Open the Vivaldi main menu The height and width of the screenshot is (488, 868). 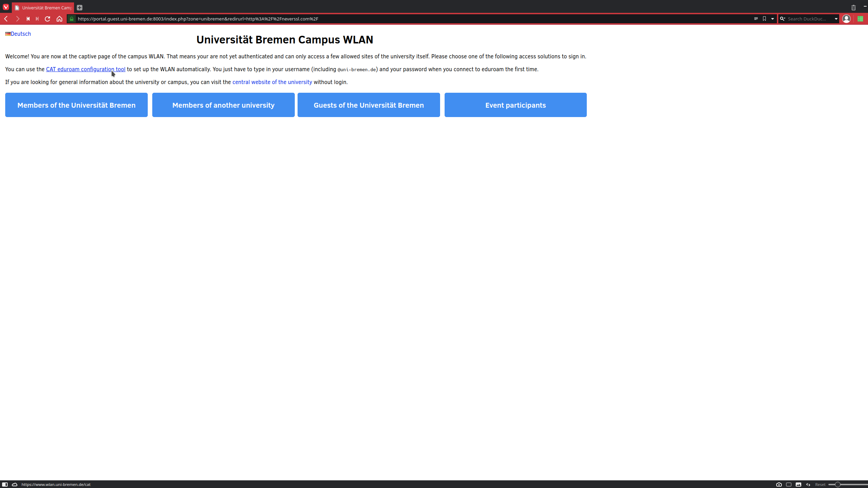coord(6,7)
